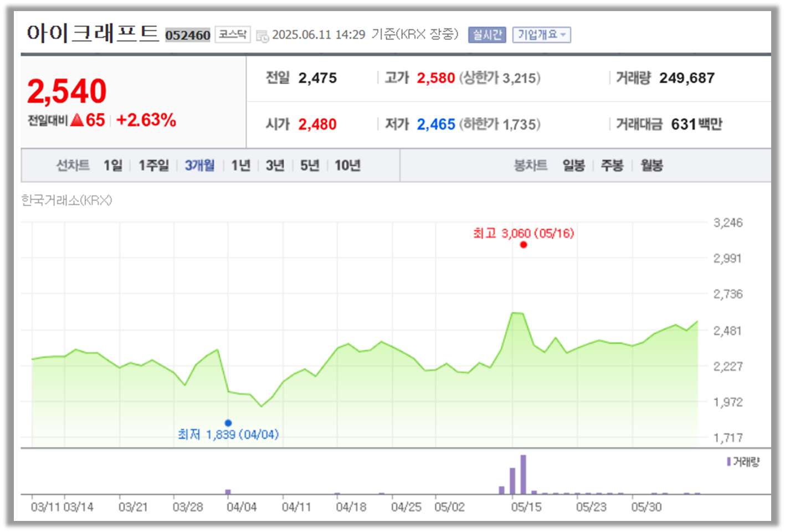
Task: Click the blue 최저 low point marker
Action: pyautogui.click(x=228, y=423)
